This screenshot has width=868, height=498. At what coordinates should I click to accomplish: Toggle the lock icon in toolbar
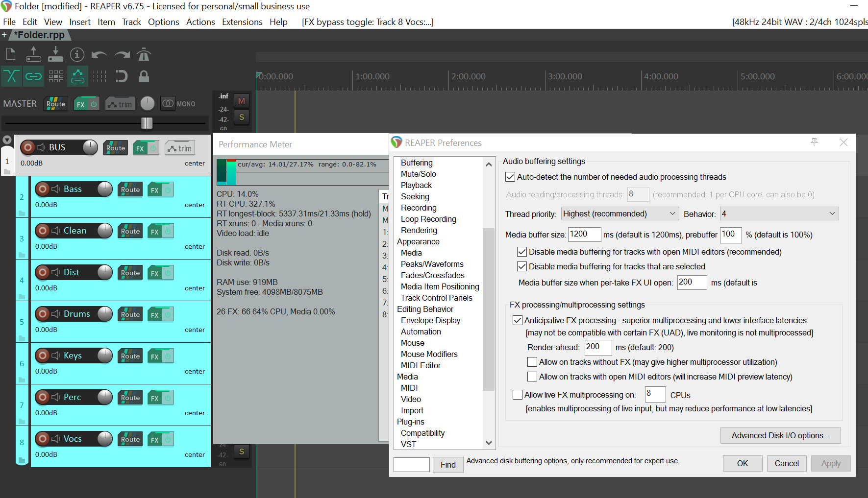coord(144,76)
